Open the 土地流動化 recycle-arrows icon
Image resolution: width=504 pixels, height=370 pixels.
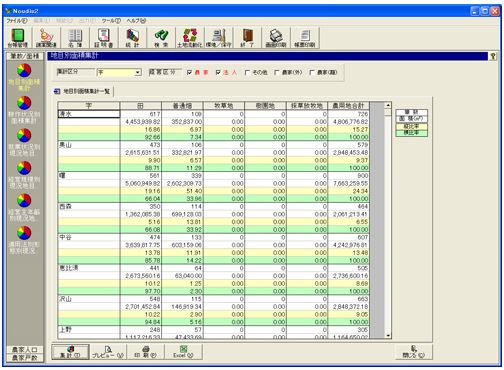[190, 38]
